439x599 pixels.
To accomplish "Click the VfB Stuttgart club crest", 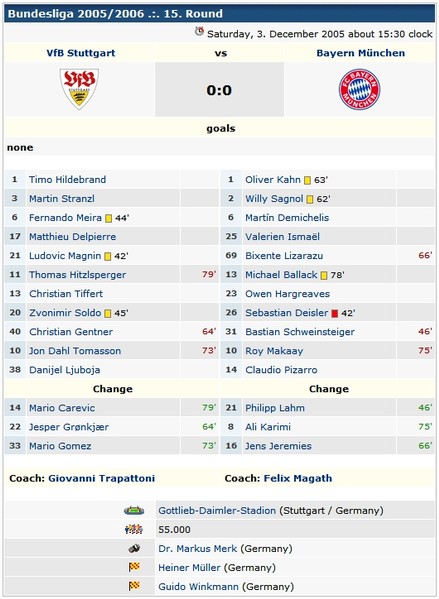I will coord(79,89).
